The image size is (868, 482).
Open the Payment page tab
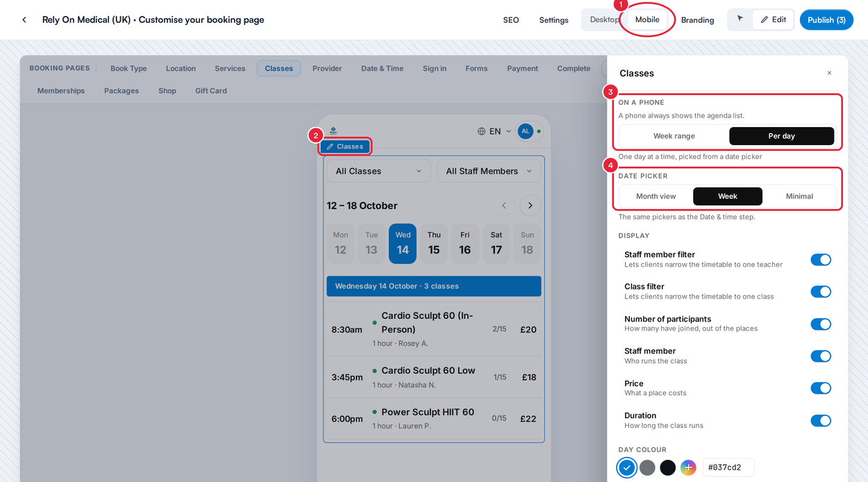(x=522, y=68)
